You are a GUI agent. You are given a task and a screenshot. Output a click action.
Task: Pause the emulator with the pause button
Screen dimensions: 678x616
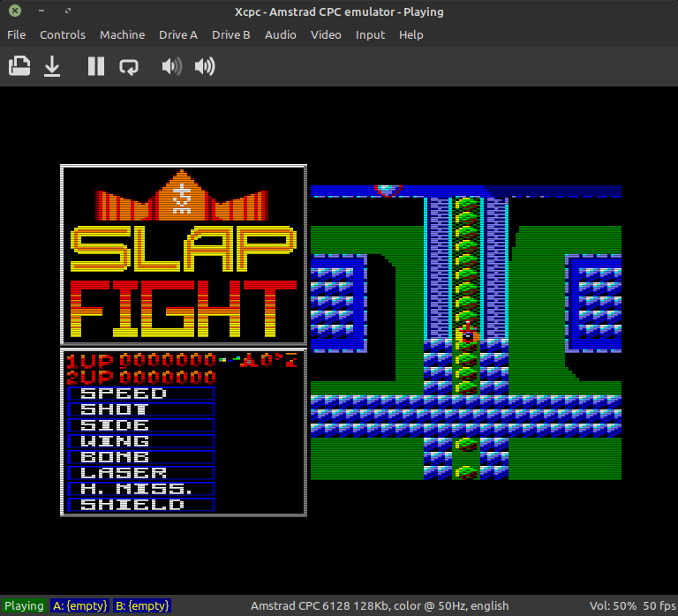click(x=96, y=66)
